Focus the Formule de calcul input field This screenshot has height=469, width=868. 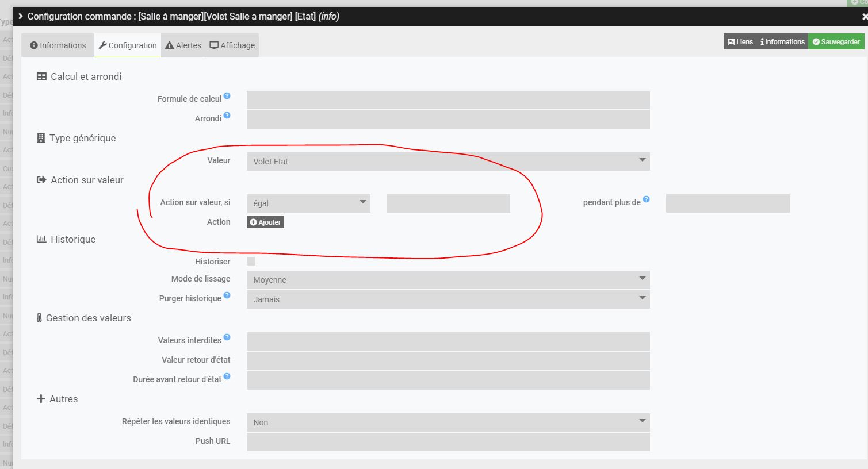coord(448,100)
